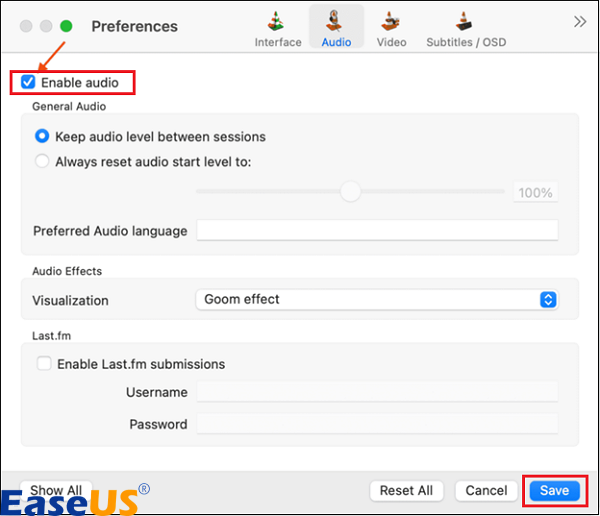
Task: Click the audio start level slider knob
Action: point(349,191)
